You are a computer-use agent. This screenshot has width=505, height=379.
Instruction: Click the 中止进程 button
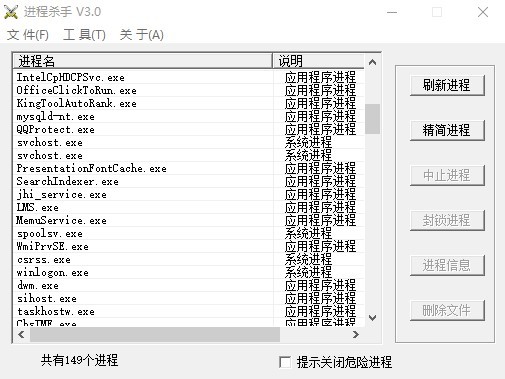tap(447, 175)
